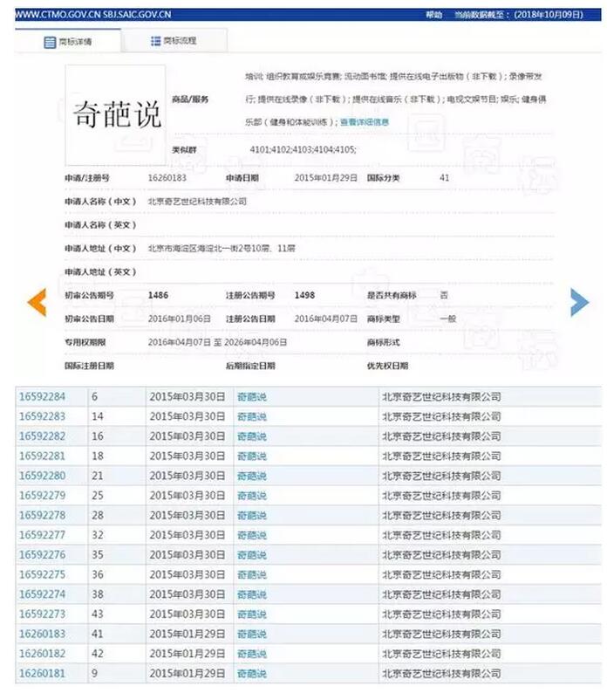Click 奇葩说 link in class 14 row
607x700 pixels.
click(x=252, y=416)
